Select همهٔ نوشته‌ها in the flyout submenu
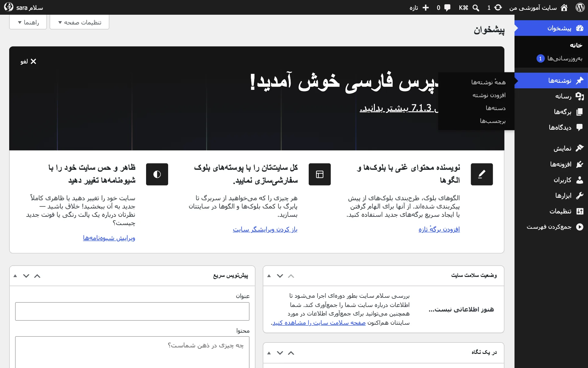This screenshot has width=588, height=368. [488, 82]
